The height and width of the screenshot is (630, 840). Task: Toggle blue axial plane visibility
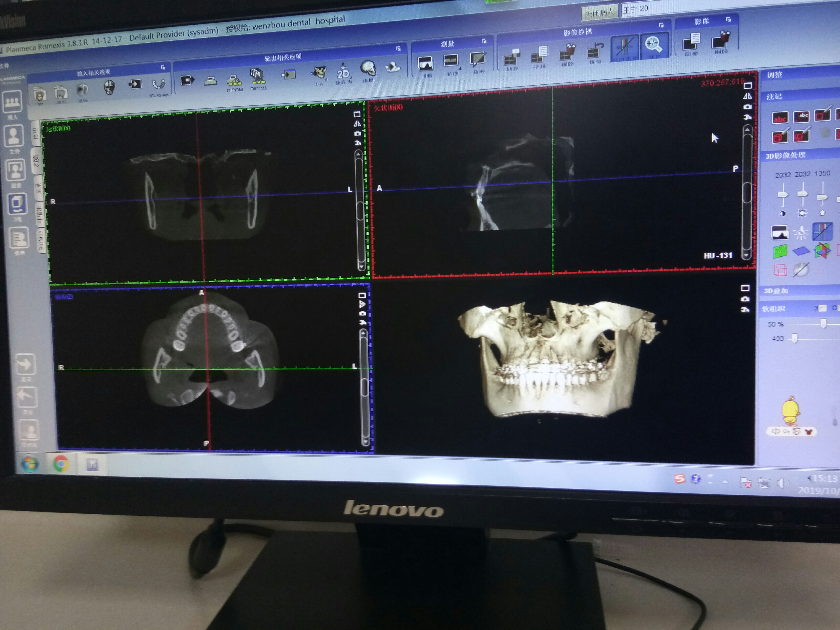pos(801,251)
